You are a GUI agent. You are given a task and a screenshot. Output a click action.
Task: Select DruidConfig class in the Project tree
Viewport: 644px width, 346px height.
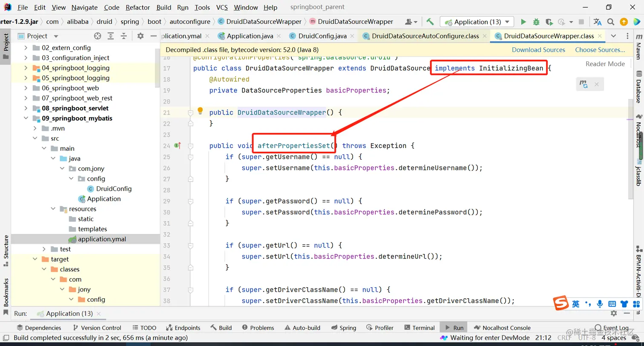tap(114, 189)
